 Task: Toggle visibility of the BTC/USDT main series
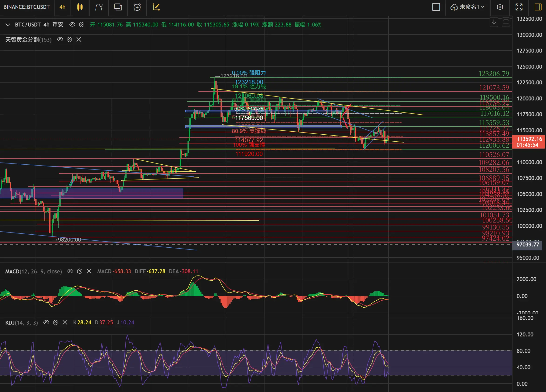point(72,25)
